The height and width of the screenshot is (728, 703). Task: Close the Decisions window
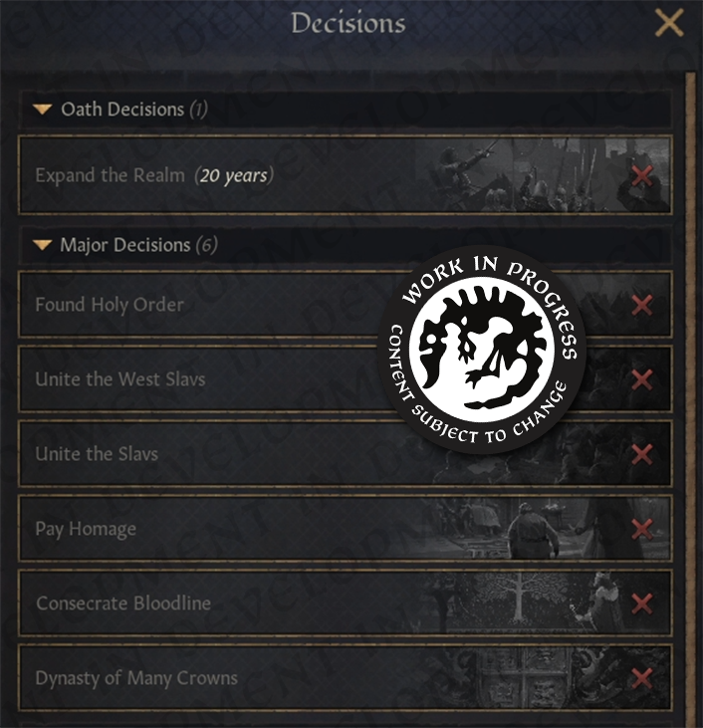669,23
